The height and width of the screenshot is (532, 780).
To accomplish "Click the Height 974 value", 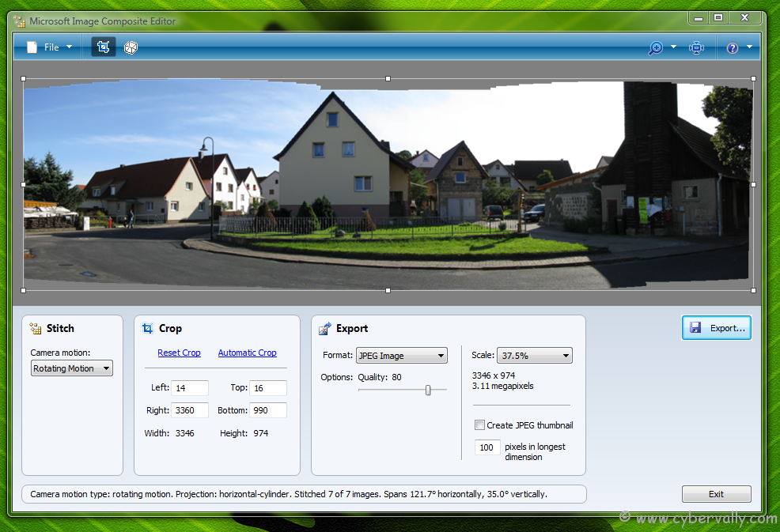I will coord(261,433).
